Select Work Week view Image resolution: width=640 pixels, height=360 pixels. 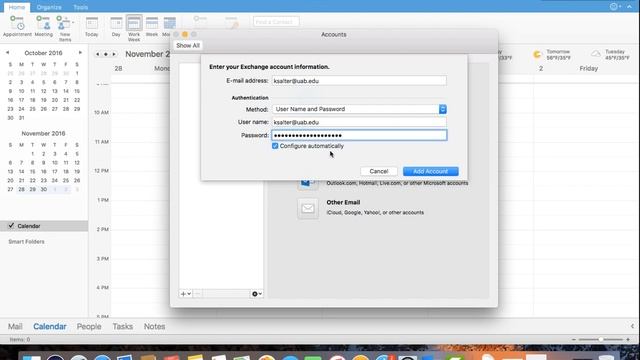(x=134, y=29)
